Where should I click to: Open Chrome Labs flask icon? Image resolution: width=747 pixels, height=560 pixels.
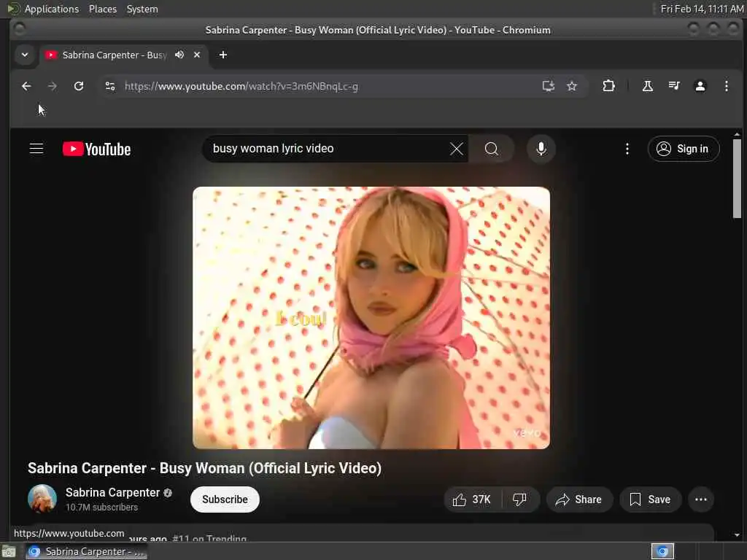point(648,86)
